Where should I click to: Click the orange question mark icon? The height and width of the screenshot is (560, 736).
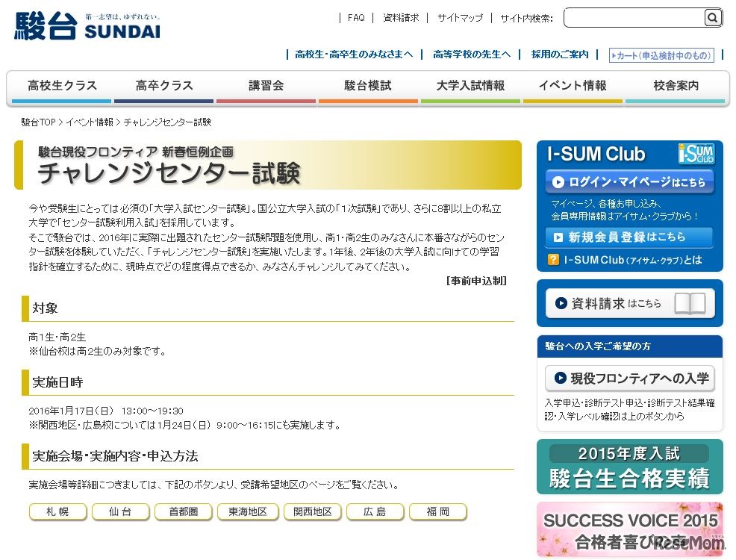coord(553,259)
